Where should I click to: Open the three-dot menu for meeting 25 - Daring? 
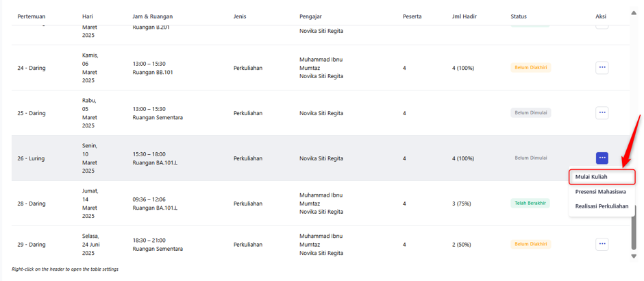[x=602, y=112]
